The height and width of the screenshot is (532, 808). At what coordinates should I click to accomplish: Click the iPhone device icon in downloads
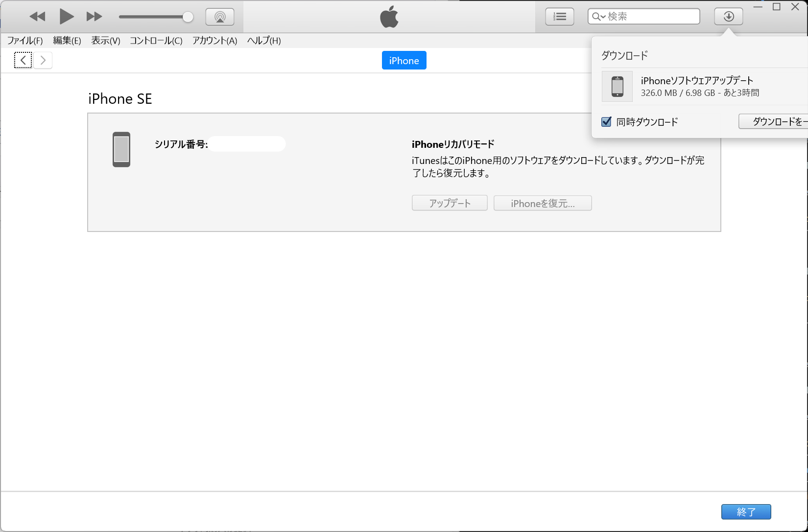point(617,86)
